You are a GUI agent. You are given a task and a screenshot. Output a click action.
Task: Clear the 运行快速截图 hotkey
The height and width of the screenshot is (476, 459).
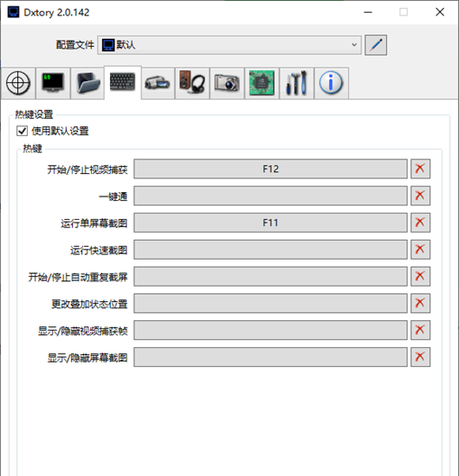[420, 250]
